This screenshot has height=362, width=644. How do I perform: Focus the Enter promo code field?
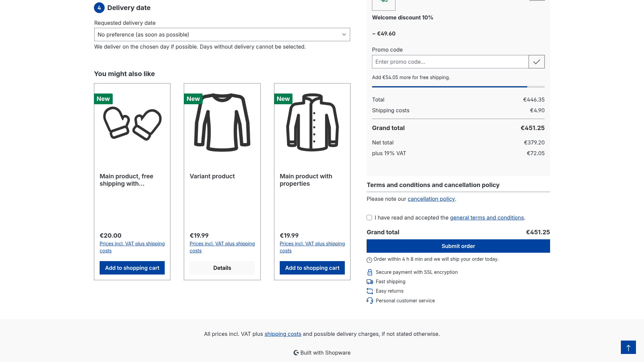(x=450, y=62)
